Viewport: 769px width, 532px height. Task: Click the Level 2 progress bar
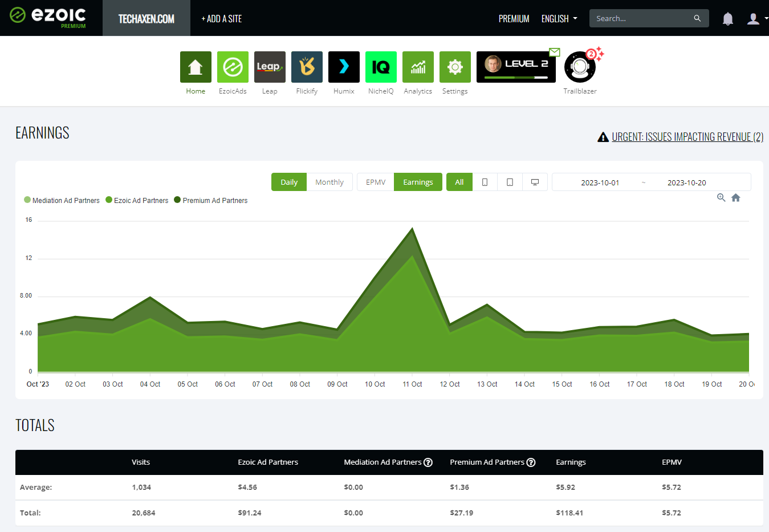point(516,77)
